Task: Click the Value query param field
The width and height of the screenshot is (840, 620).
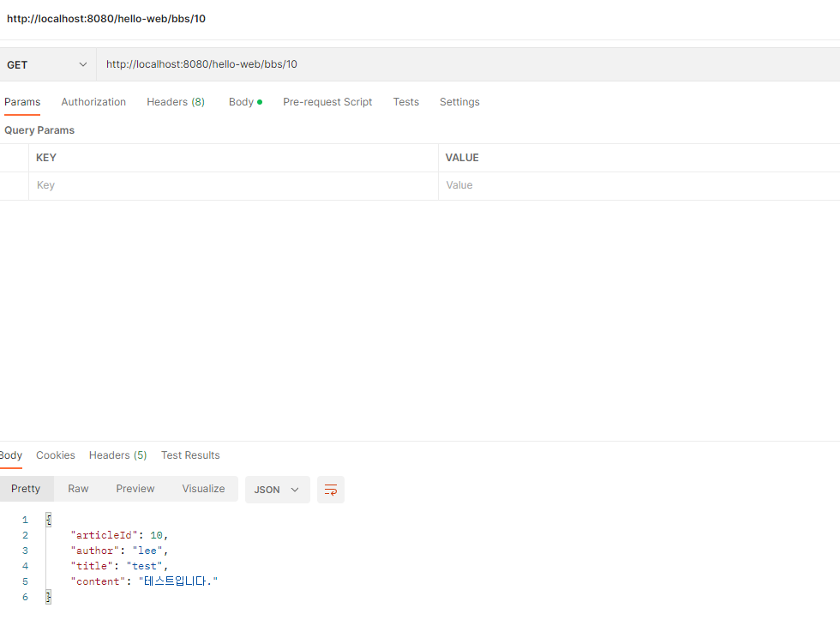Action: (x=634, y=185)
